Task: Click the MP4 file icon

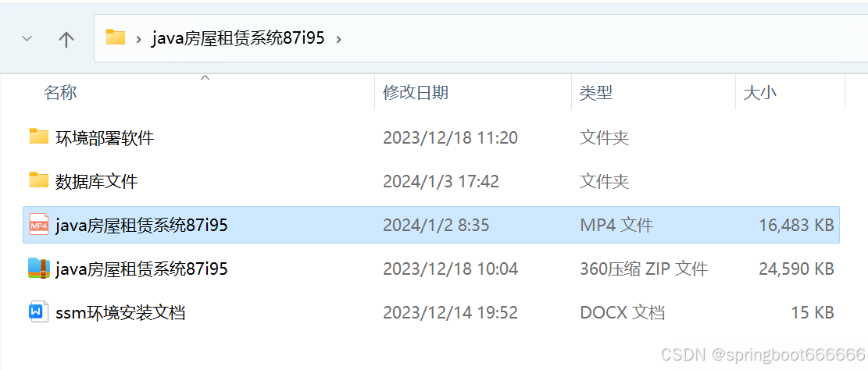Action: point(39,225)
